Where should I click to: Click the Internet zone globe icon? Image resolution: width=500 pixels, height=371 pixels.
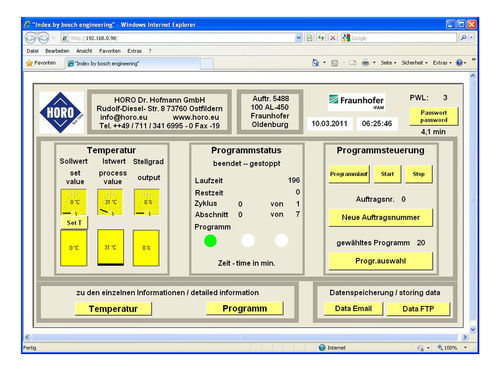click(322, 348)
